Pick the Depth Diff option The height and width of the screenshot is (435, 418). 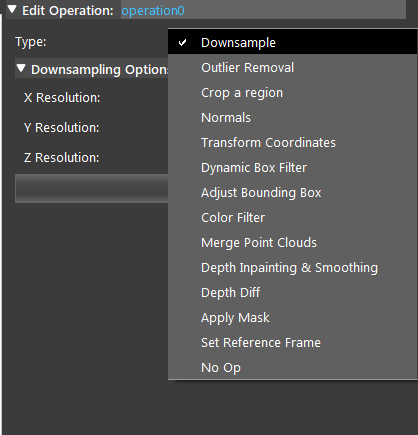(x=292, y=293)
